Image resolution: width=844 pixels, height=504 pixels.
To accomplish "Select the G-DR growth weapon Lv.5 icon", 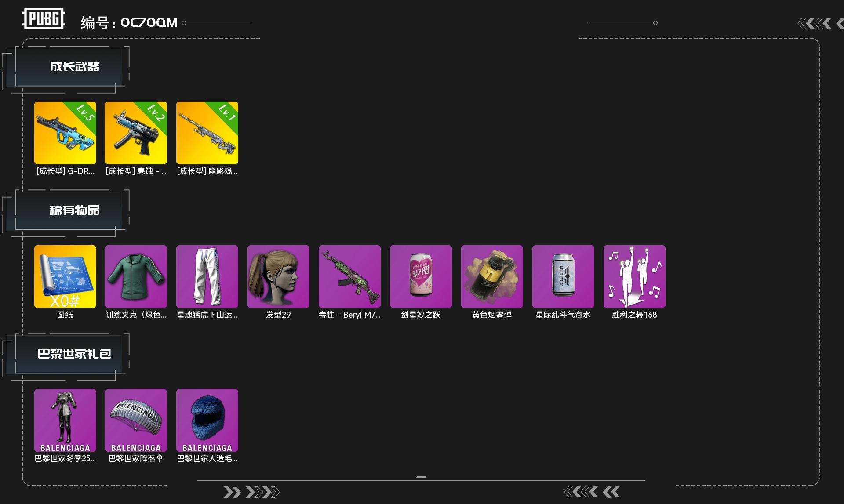I will tap(65, 133).
